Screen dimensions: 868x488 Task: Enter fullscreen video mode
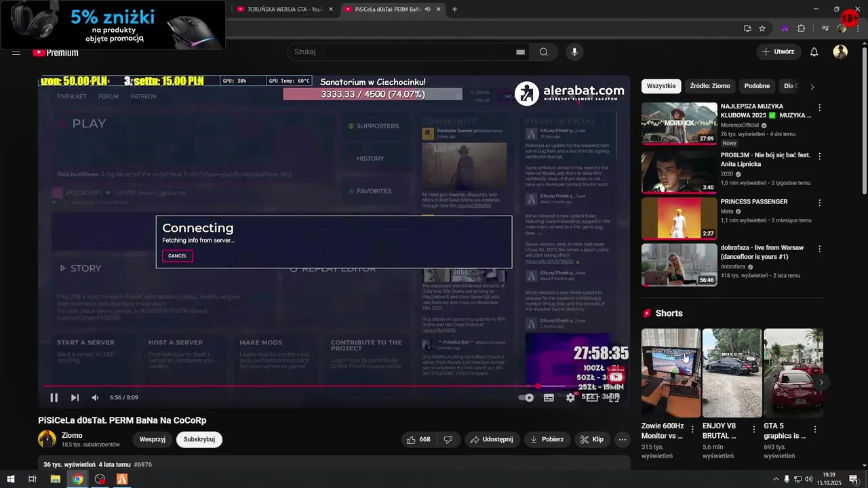click(614, 398)
